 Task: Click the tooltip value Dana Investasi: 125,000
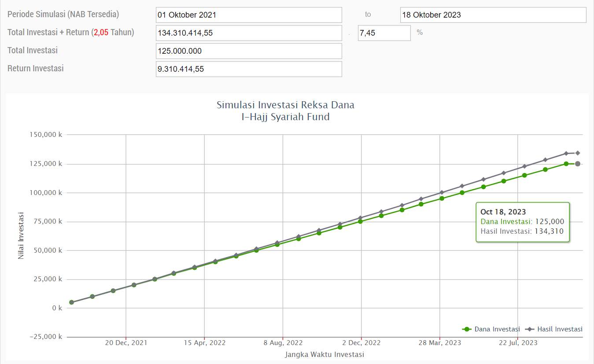(x=522, y=222)
